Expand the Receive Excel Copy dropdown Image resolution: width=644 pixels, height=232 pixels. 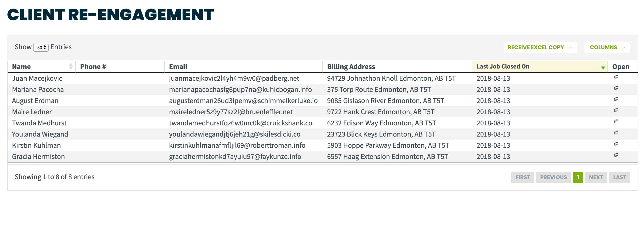(540, 47)
